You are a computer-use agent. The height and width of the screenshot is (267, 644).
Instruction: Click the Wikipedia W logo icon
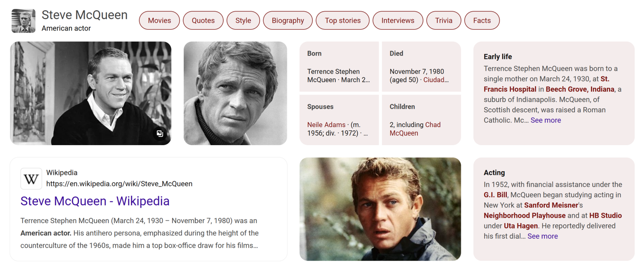point(31,179)
